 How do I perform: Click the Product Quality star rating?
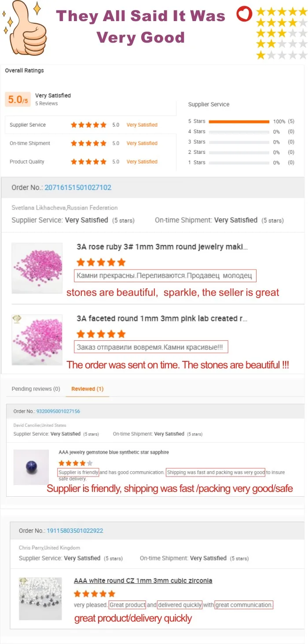[x=88, y=162]
